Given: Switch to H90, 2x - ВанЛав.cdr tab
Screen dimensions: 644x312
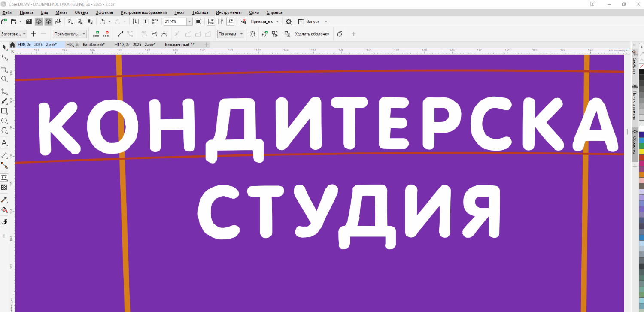Looking at the screenshot, I should coord(86,45).
